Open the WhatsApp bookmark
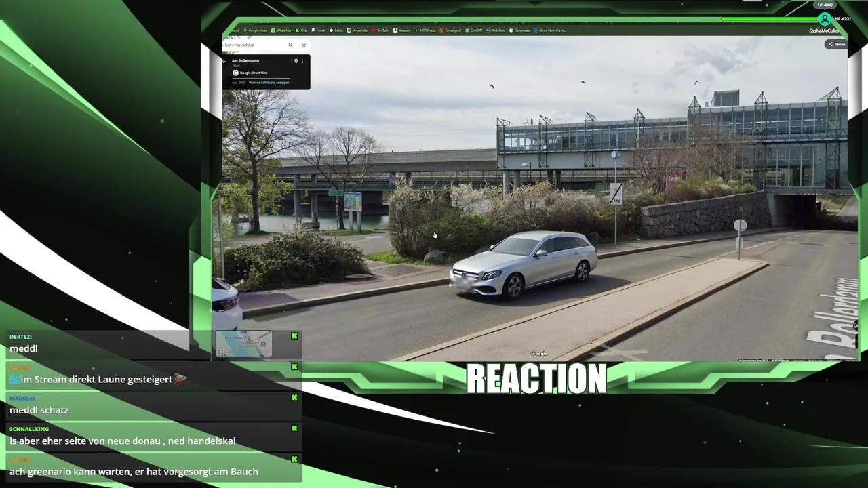 pyautogui.click(x=281, y=30)
